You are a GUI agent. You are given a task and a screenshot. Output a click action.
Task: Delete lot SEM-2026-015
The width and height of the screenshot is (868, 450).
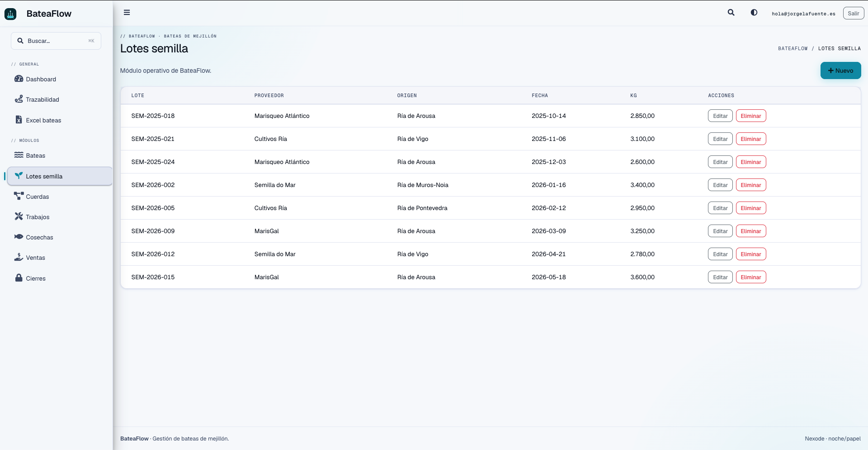pos(750,277)
